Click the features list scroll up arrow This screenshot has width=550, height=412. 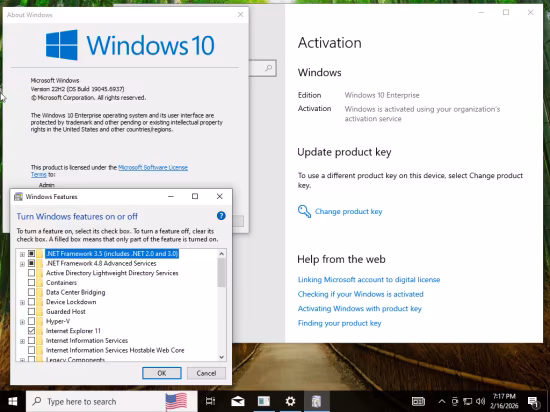[221, 254]
